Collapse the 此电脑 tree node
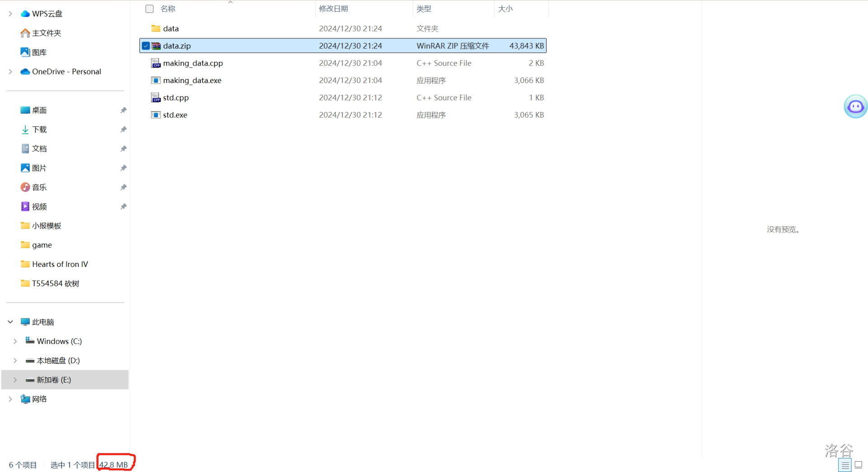The image size is (868, 472). click(x=10, y=322)
